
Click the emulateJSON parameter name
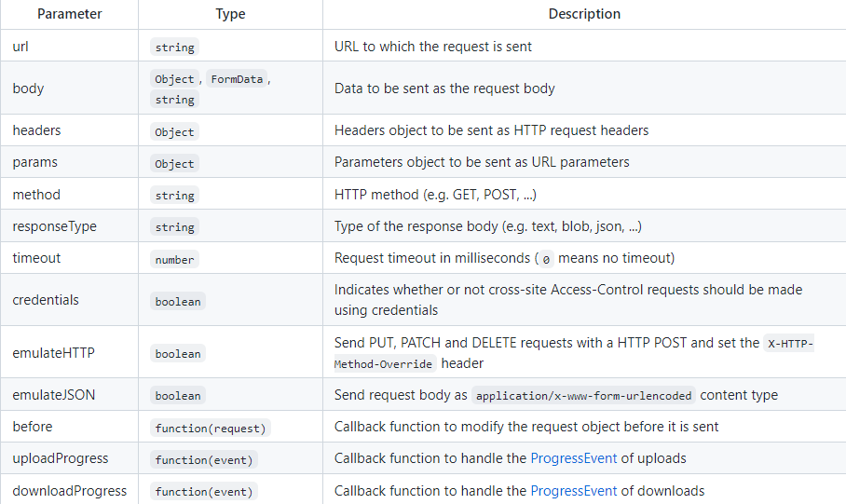[x=54, y=395]
